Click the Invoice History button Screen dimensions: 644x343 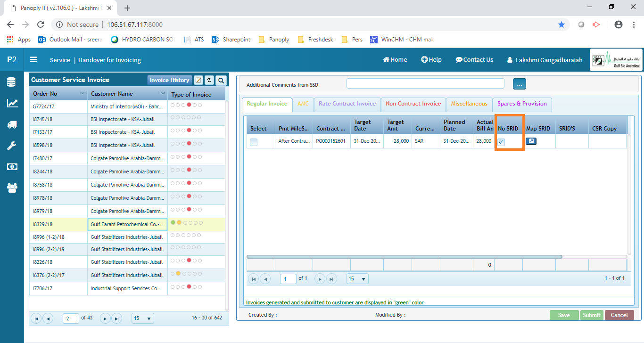pyautogui.click(x=170, y=80)
